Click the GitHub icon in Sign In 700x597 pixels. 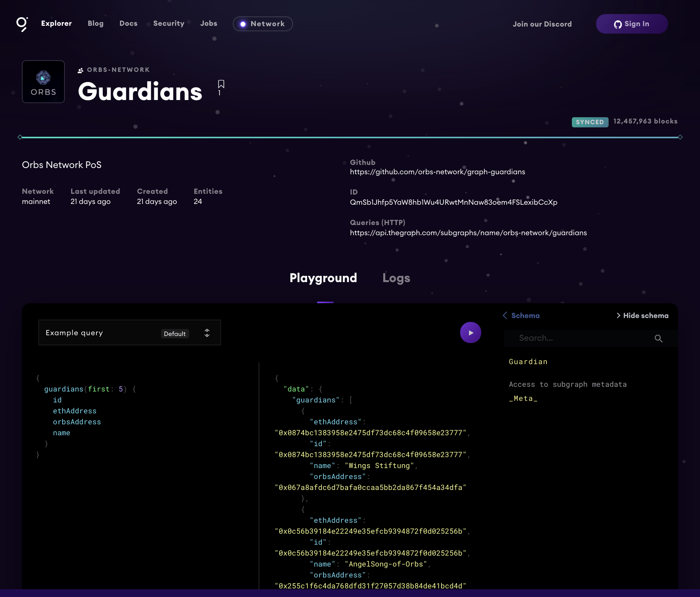pos(618,24)
